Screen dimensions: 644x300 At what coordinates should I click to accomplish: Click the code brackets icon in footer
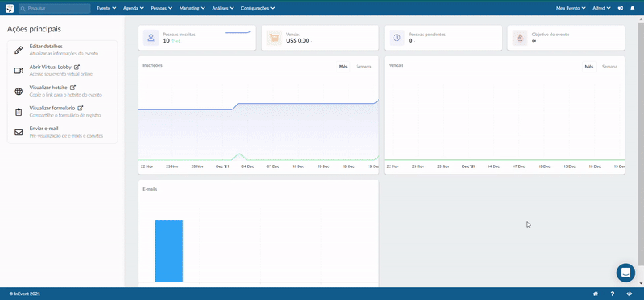pos(629,294)
